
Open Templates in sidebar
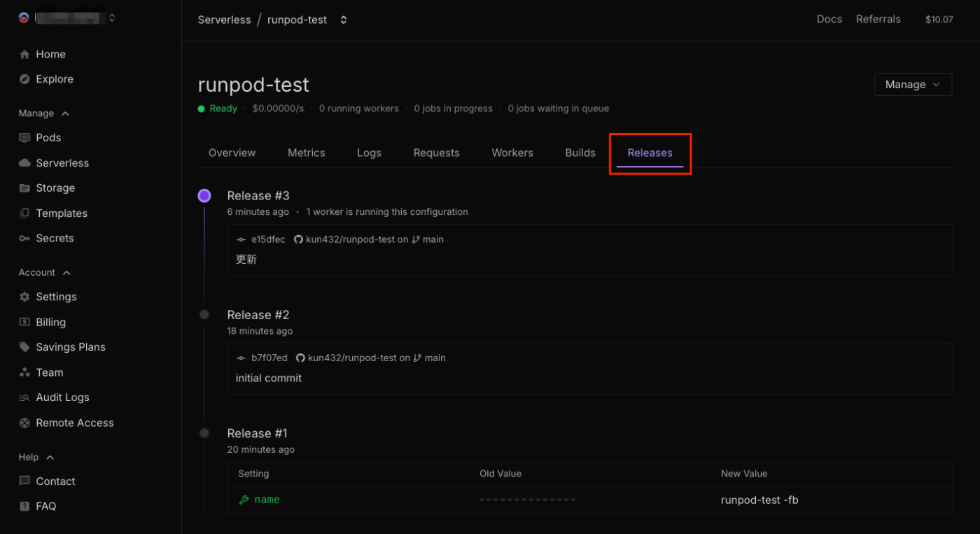coord(62,213)
